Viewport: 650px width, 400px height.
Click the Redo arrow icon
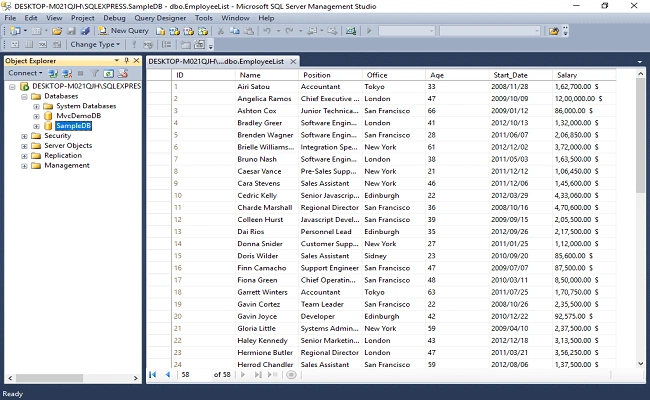289,31
